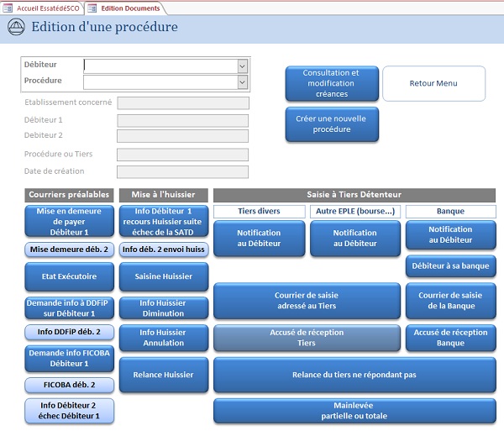
Task: Select Relance Huissier button
Action: 163,375
